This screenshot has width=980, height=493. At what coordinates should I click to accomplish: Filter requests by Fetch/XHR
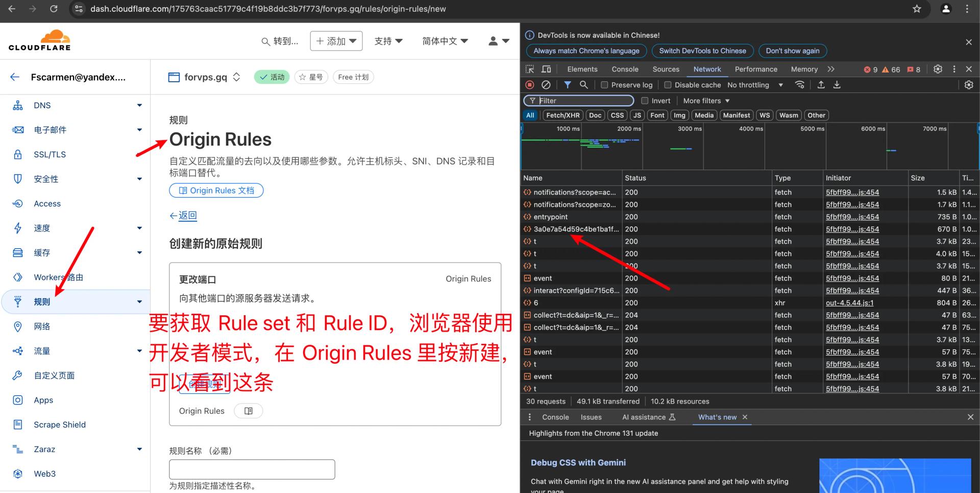click(562, 115)
